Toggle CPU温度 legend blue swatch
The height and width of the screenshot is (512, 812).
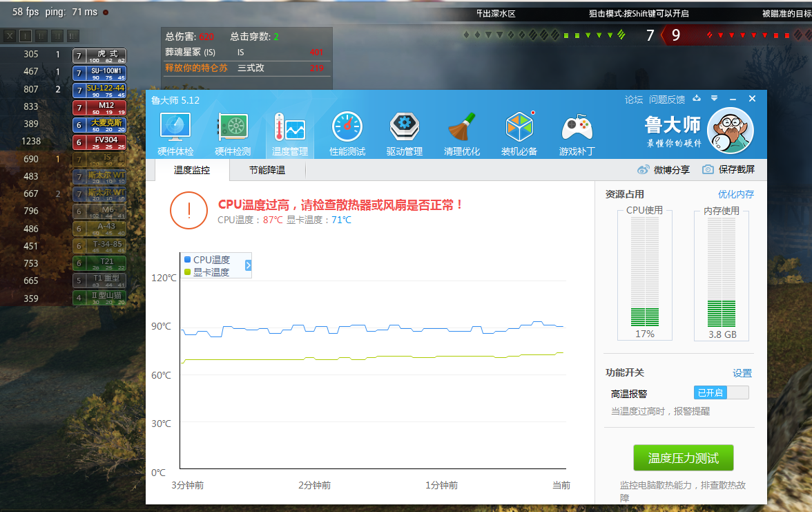(188, 260)
